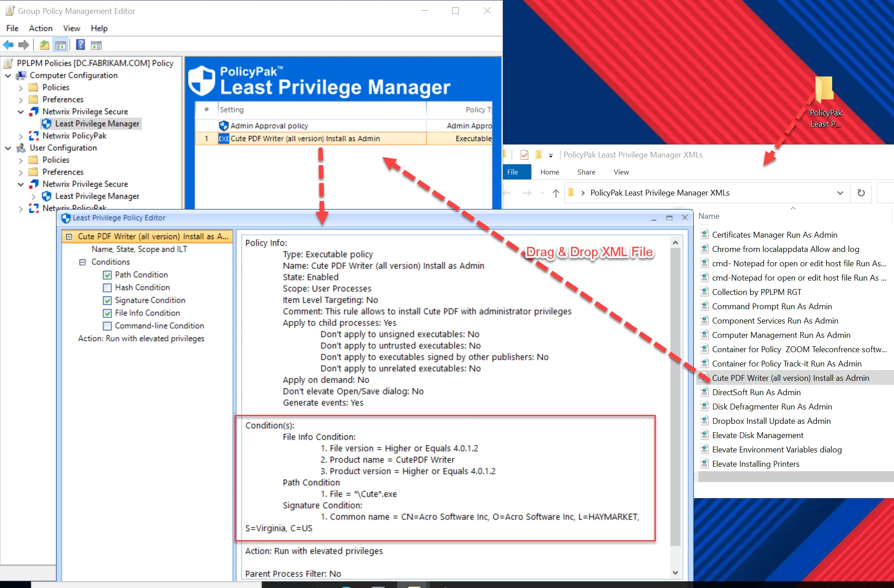This screenshot has width=894, height=588.
Task: Open the Explorer address bar dropdown
Action: (x=839, y=192)
